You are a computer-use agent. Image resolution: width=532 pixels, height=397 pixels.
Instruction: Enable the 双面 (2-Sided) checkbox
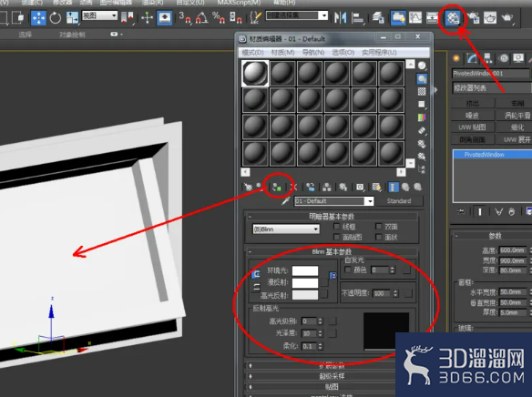click(379, 226)
